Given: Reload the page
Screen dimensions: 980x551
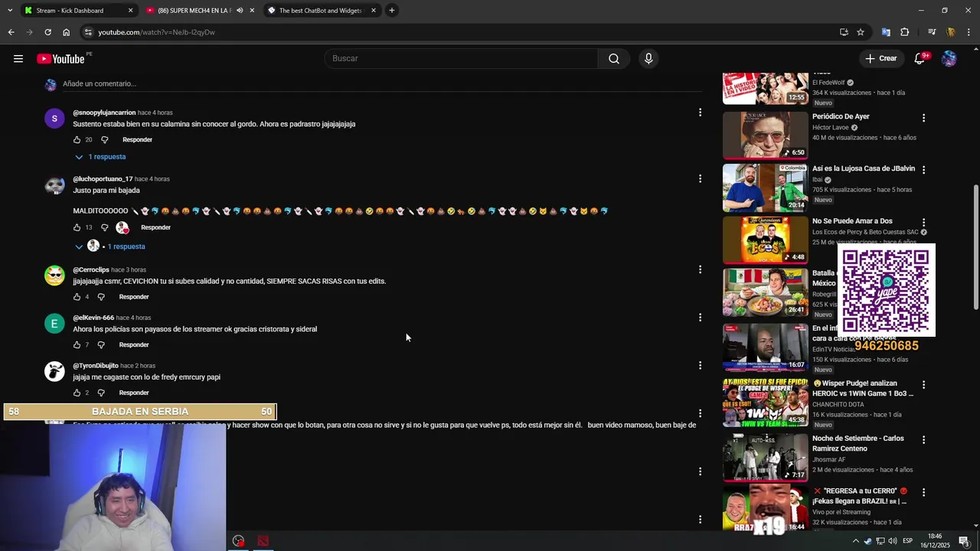Looking at the screenshot, I should (x=47, y=32).
